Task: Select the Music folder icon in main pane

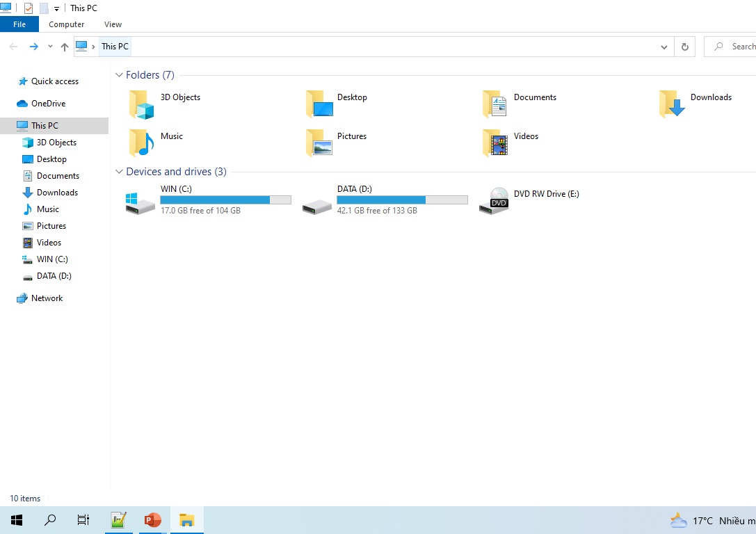Action: click(141, 143)
